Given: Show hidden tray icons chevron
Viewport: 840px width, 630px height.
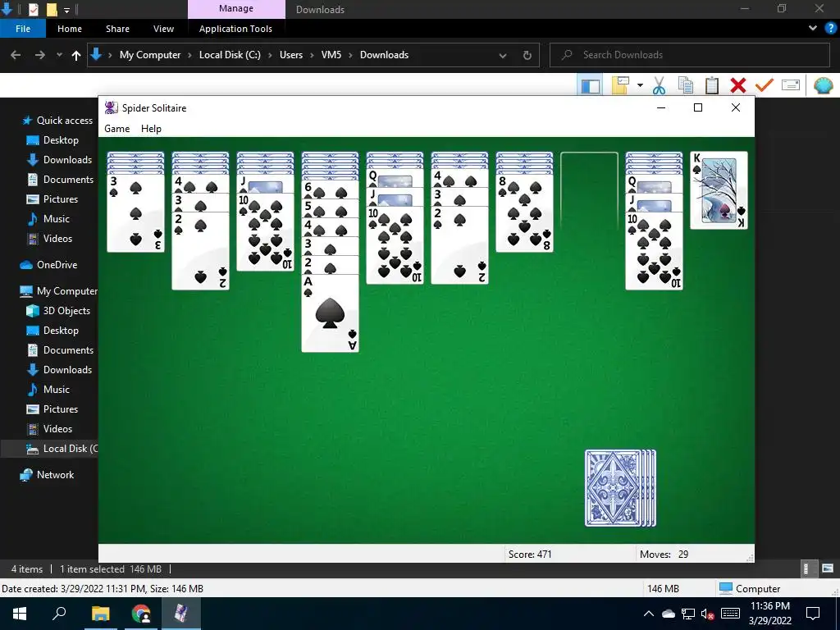Looking at the screenshot, I should [x=649, y=614].
